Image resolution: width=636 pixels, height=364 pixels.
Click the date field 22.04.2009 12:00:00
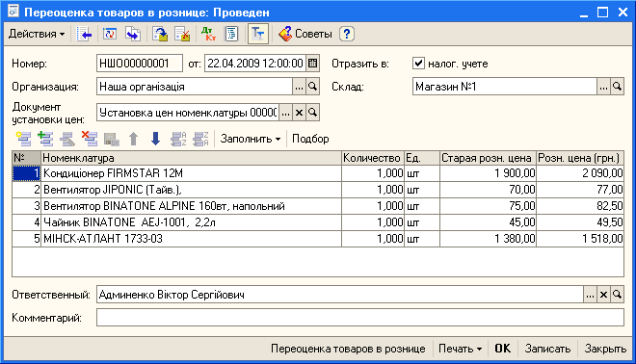click(255, 64)
